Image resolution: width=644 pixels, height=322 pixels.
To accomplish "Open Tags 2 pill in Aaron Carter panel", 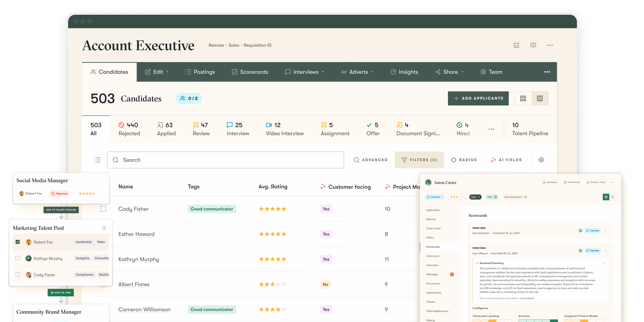I will click(475, 197).
